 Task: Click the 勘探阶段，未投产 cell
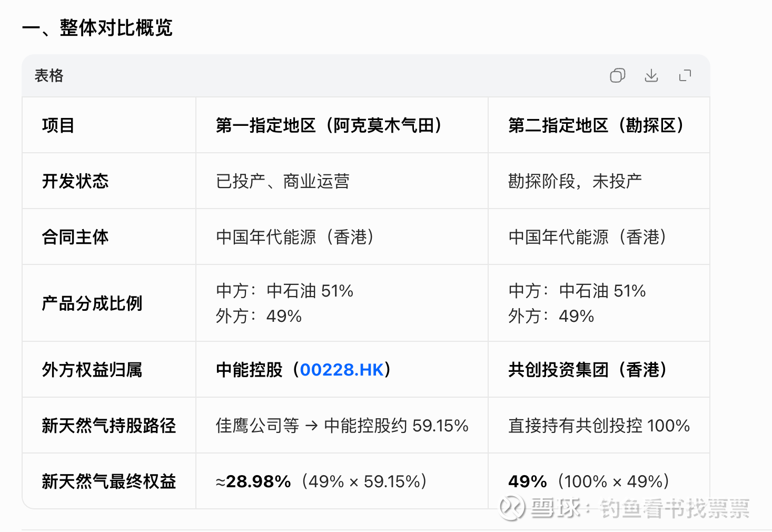coord(575,181)
